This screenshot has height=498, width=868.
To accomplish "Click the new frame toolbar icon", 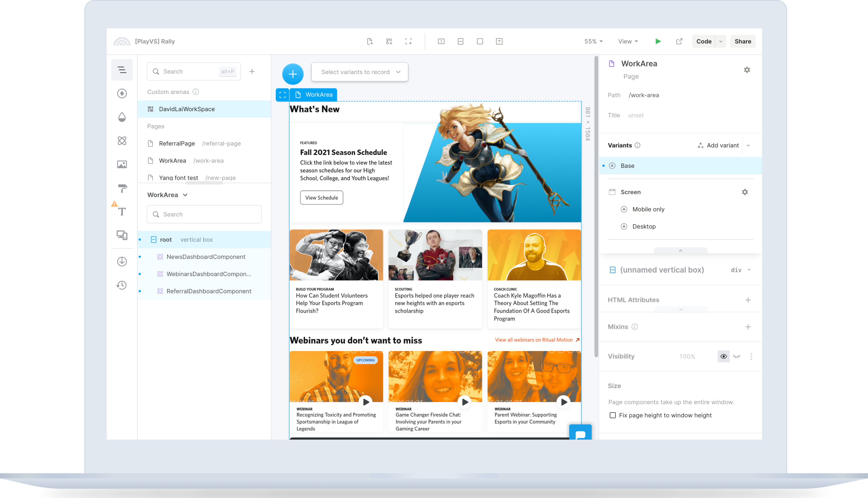I will pos(408,41).
